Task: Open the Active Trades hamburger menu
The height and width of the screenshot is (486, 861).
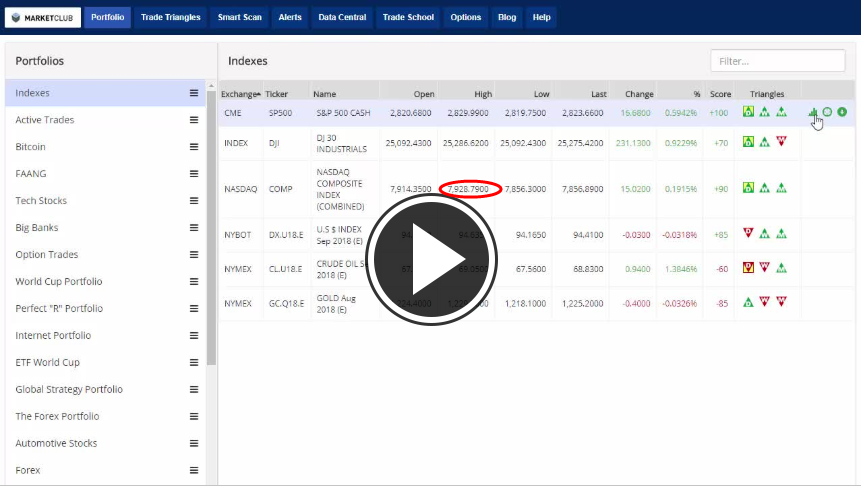Action: point(194,120)
